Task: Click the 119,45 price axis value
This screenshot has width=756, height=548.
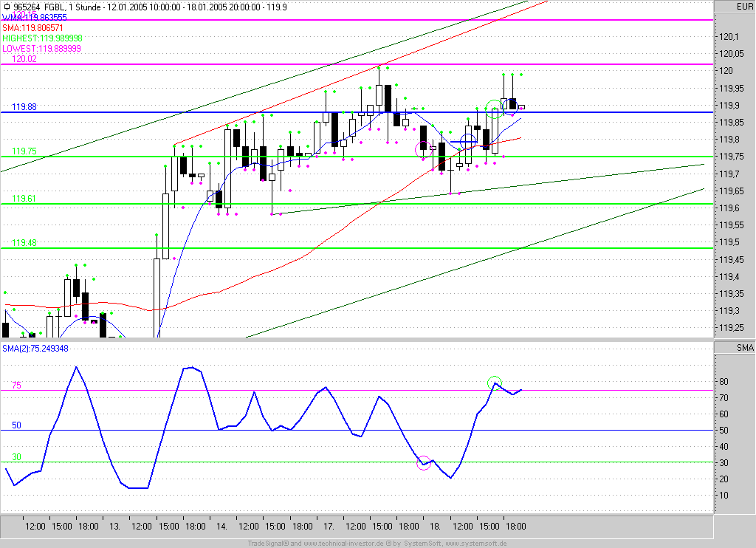Action: [732, 260]
